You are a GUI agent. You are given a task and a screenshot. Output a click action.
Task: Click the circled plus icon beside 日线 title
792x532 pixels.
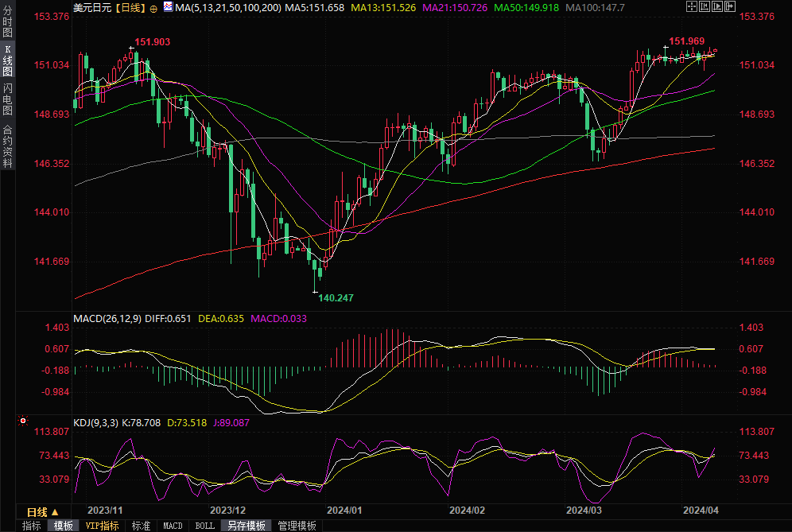tap(153, 8)
